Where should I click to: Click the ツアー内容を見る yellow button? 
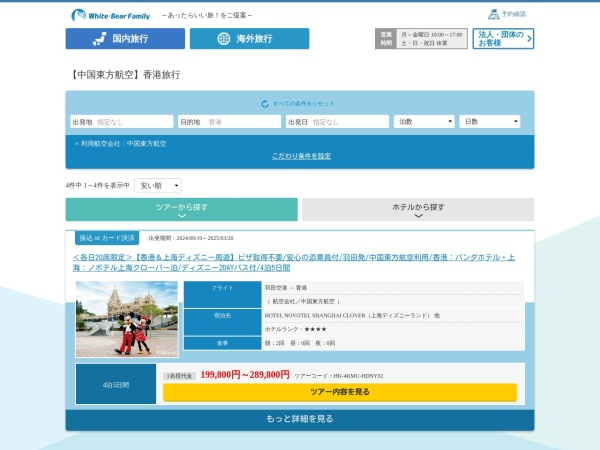tap(340, 392)
